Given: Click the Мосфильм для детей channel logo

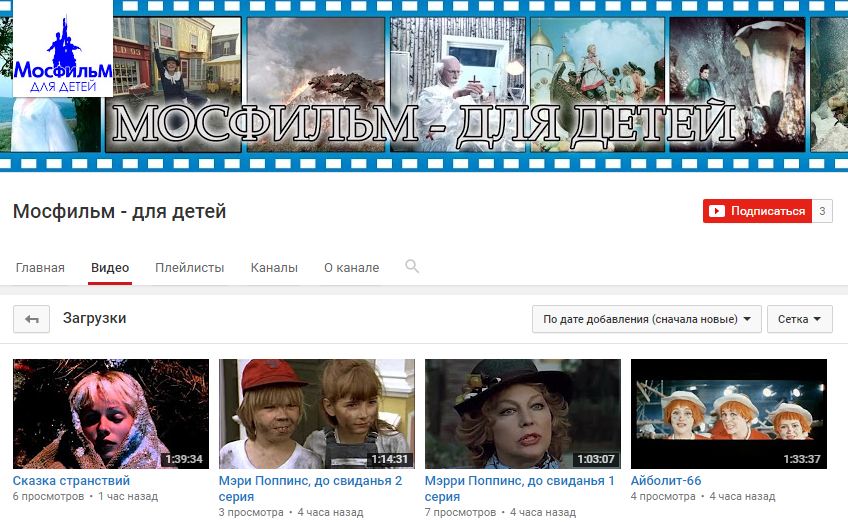Looking at the screenshot, I should pos(63,49).
